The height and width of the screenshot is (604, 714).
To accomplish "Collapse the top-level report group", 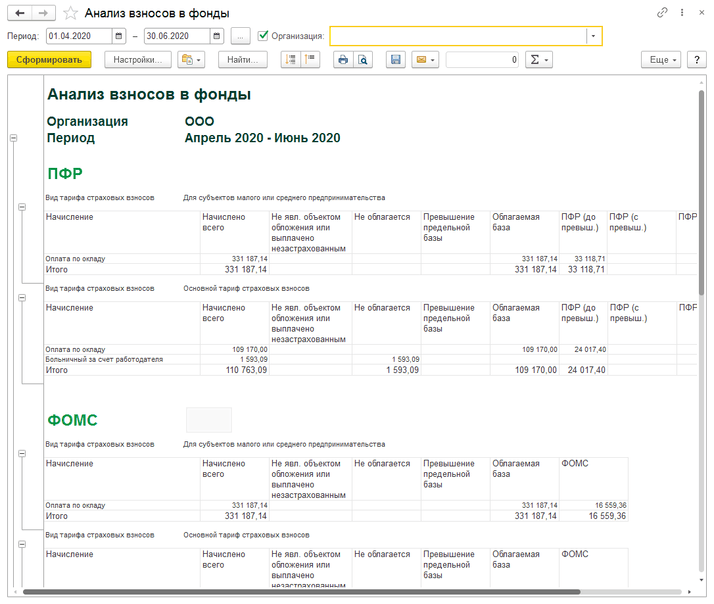I will [x=13, y=138].
